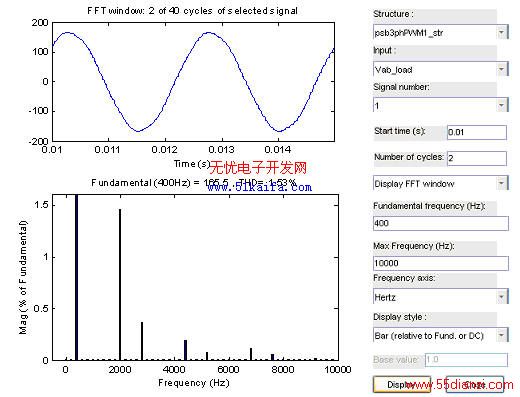Click the Number of cycles field
This screenshot has height=397, width=520.
(x=477, y=158)
